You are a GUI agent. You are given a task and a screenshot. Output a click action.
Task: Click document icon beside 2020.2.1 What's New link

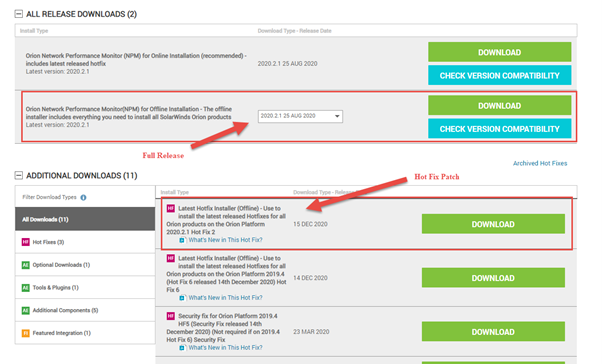click(x=182, y=240)
